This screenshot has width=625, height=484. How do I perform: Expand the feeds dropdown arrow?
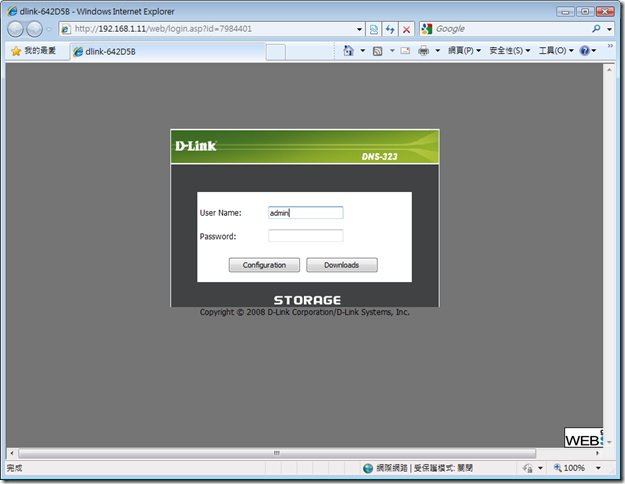click(x=392, y=51)
